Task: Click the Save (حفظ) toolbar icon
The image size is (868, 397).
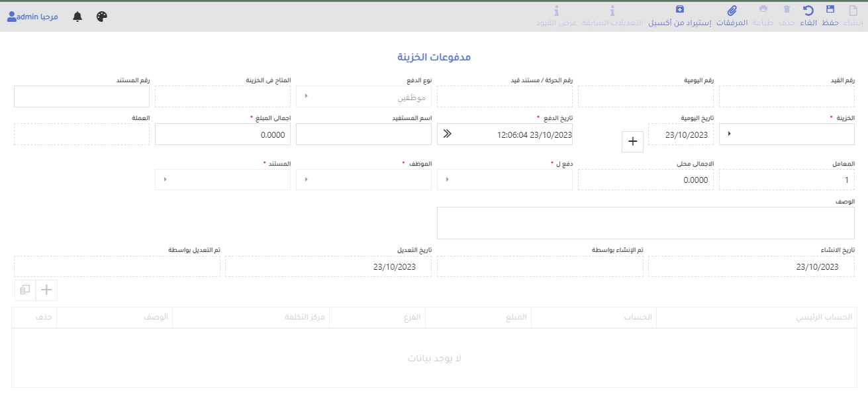Action: click(x=830, y=10)
